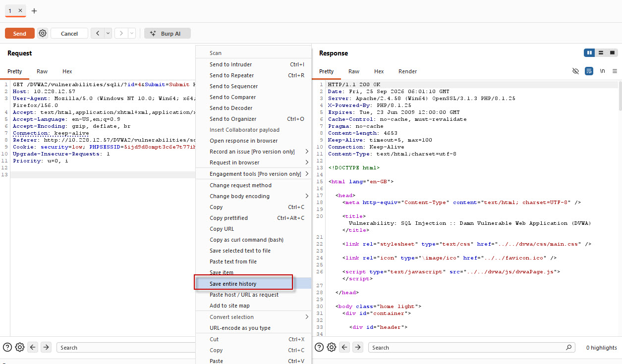Viewport: 622px width, 364px height.
Task: Open search settings gear below Request panel
Action: pyautogui.click(x=20, y=347)
